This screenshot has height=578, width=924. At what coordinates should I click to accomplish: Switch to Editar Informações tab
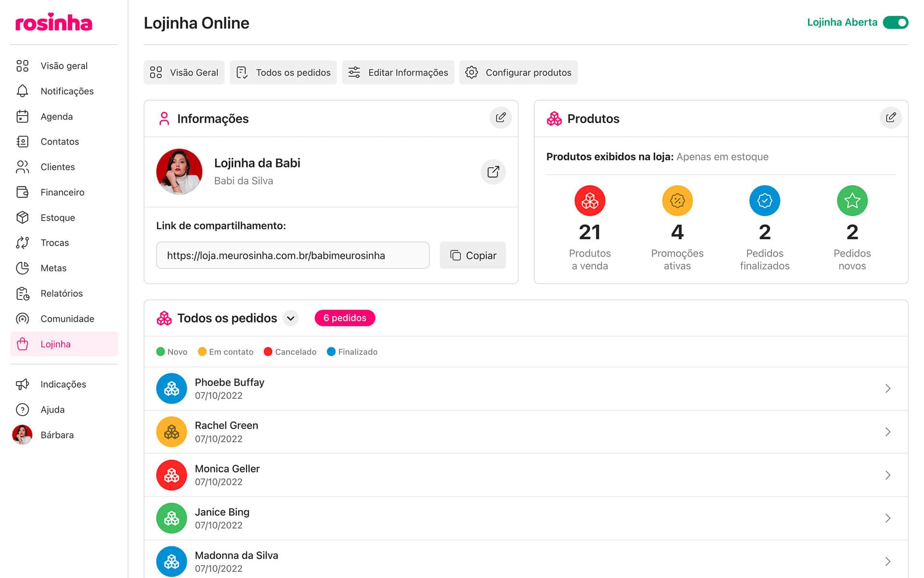(398, 73)
